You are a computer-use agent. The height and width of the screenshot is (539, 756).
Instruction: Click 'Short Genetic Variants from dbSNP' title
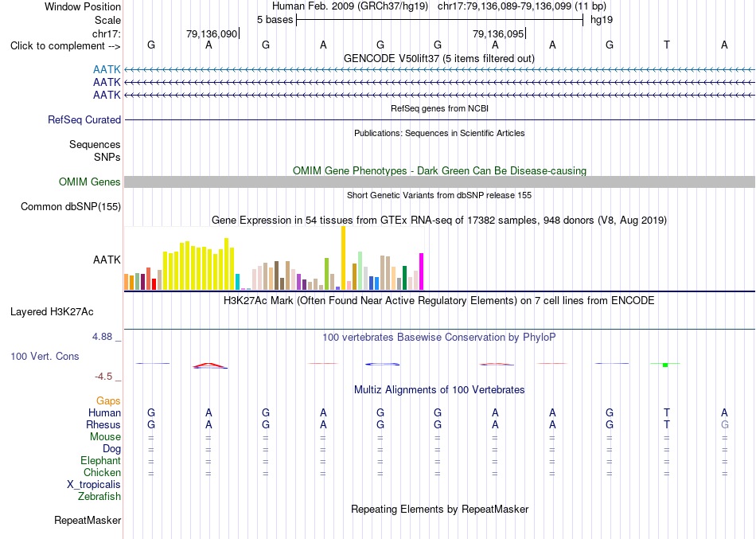point(439,195)
